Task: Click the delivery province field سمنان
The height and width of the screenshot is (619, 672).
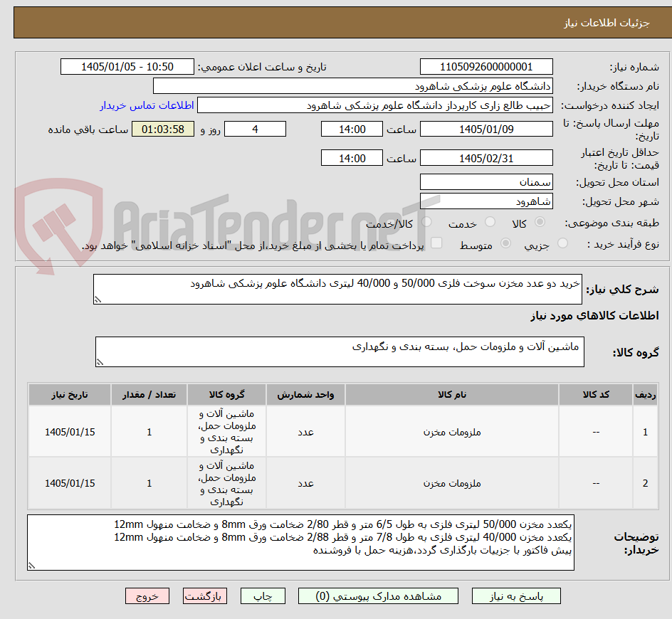Action: point(486,182)
